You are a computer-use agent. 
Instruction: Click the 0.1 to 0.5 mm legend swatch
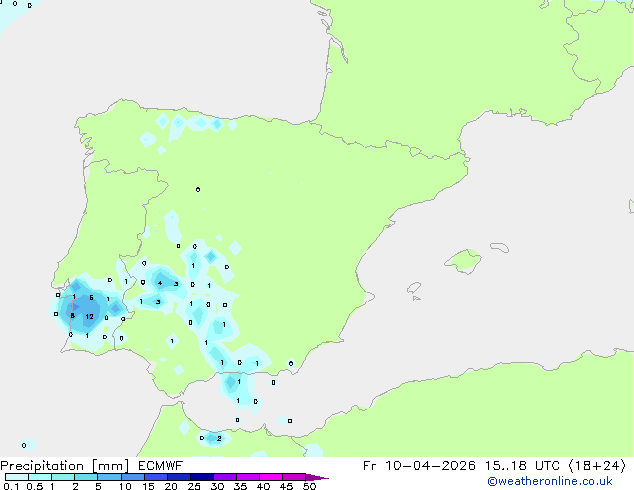tap(17, 477)
